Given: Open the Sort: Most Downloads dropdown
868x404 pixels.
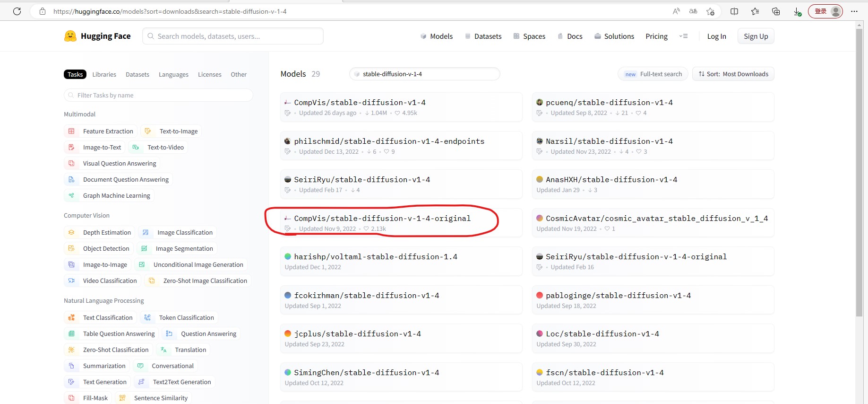Looking at the screenshot, I should click(733, 74).
